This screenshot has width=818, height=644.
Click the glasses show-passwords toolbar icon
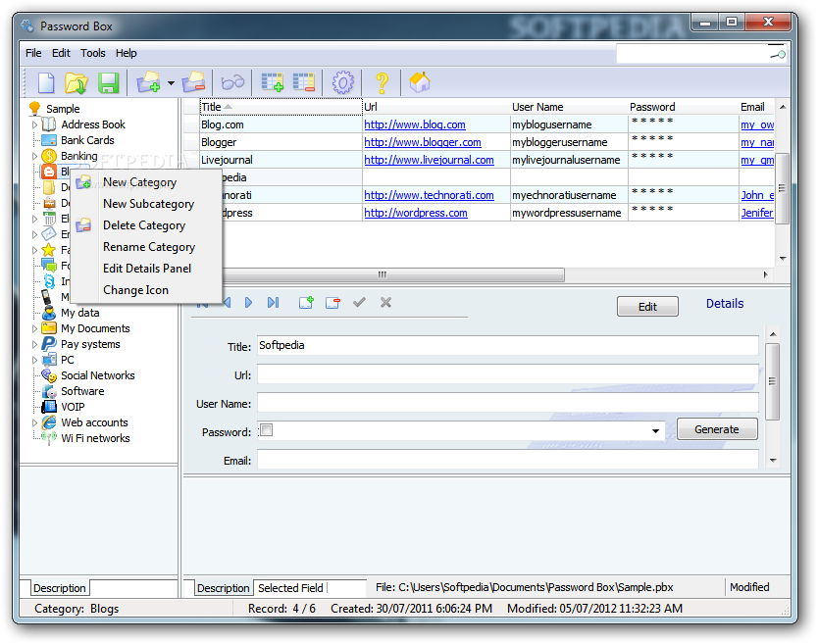click(x=232, y=82)
